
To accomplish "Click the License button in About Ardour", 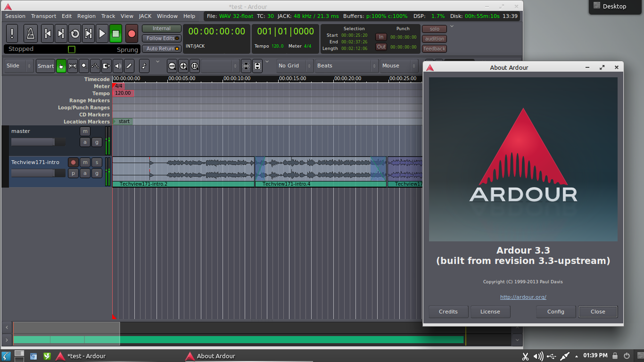I will [x=490, y=312].
